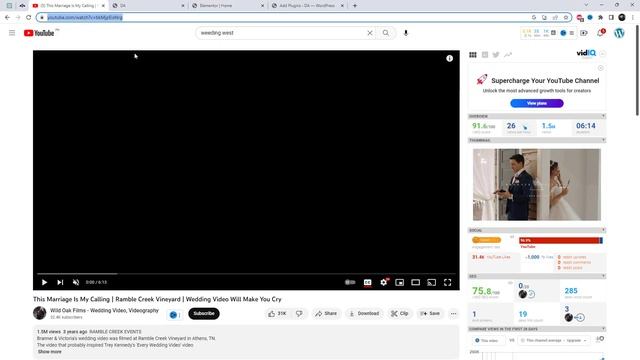Like the video
Image resolution: width=640 pixels, height=360 pixels.
tap(277, 313)
